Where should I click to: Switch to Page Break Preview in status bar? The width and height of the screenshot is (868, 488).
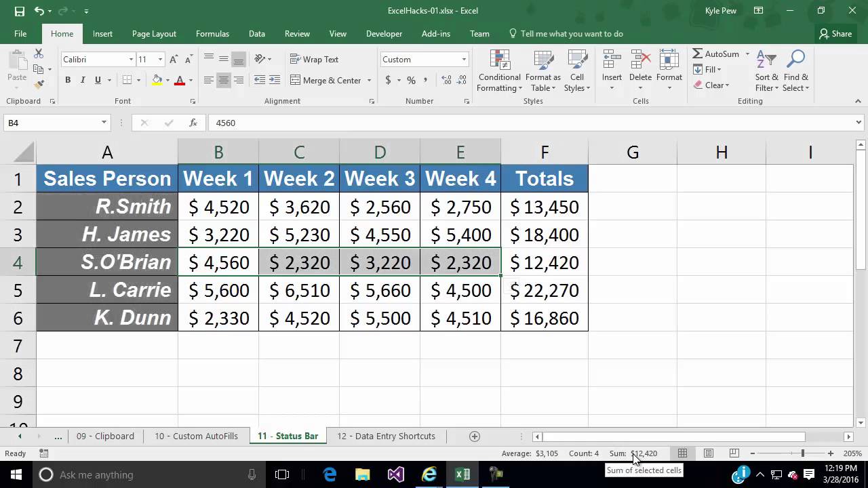(734, 453)
